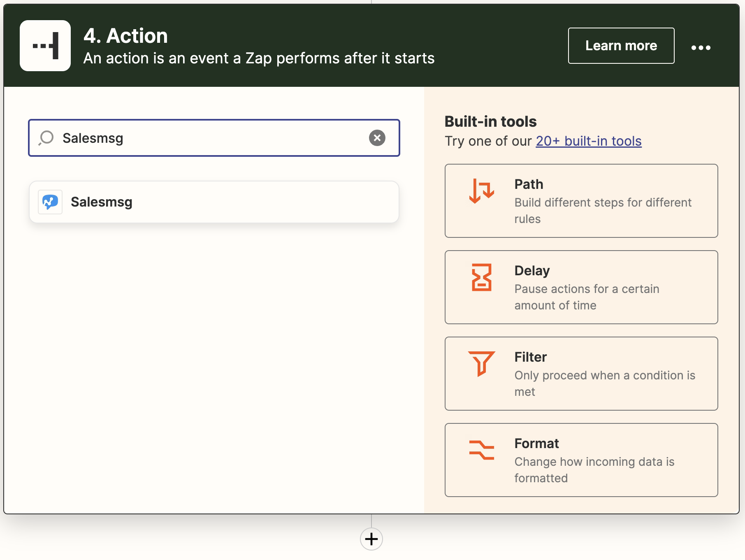
Task: Focus the app search input field
Action: (x=214, y=138)
